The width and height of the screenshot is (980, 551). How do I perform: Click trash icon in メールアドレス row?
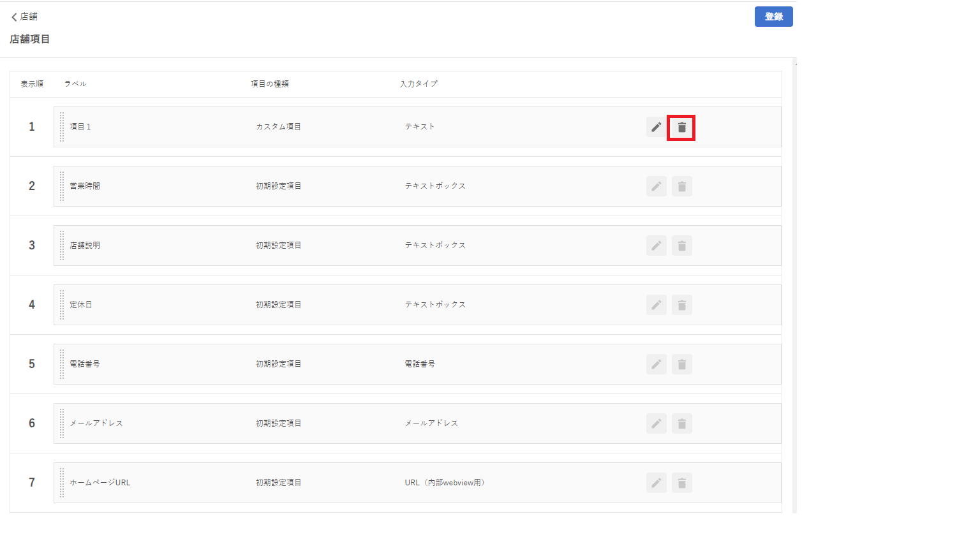point(681,423)
